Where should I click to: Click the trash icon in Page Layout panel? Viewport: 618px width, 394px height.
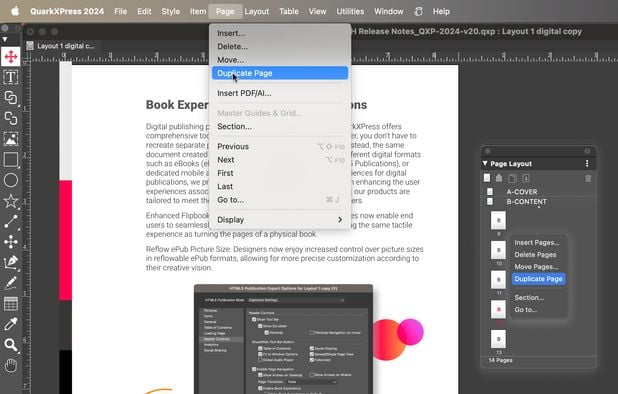pos(588,178)
